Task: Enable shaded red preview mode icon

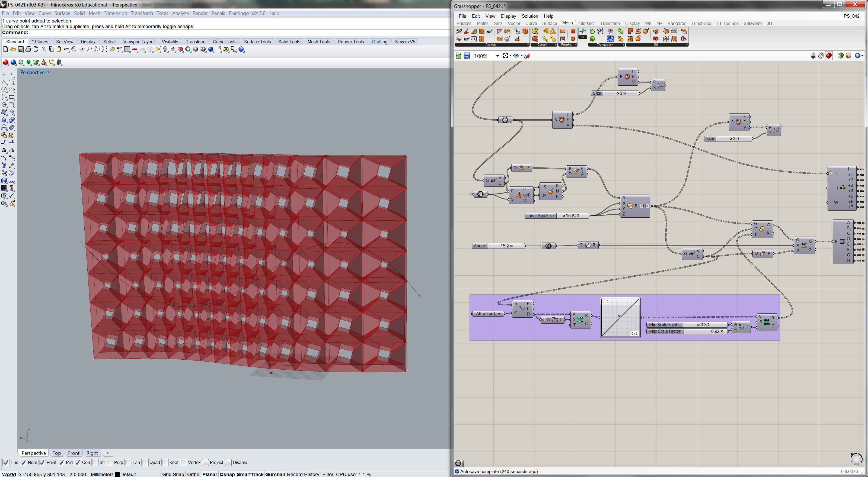Action: (x=829, y=56)
